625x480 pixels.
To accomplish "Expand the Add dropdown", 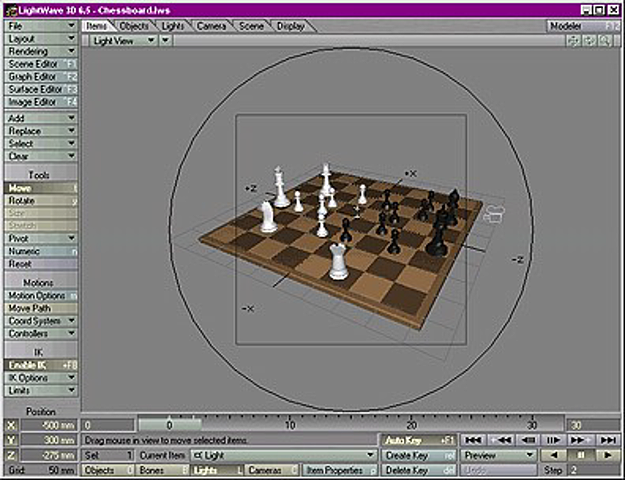I will (x=41, y=118).
